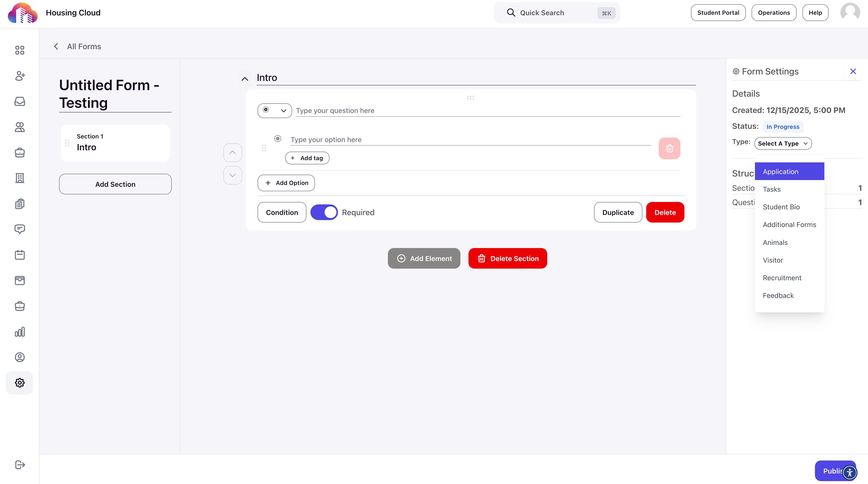
Task: Open the dashboard grid icon in sidebar
Action: point(19,50)
